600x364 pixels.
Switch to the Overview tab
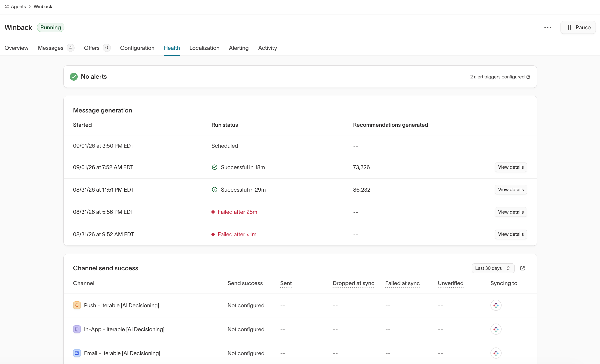click(x=17, y=48)
